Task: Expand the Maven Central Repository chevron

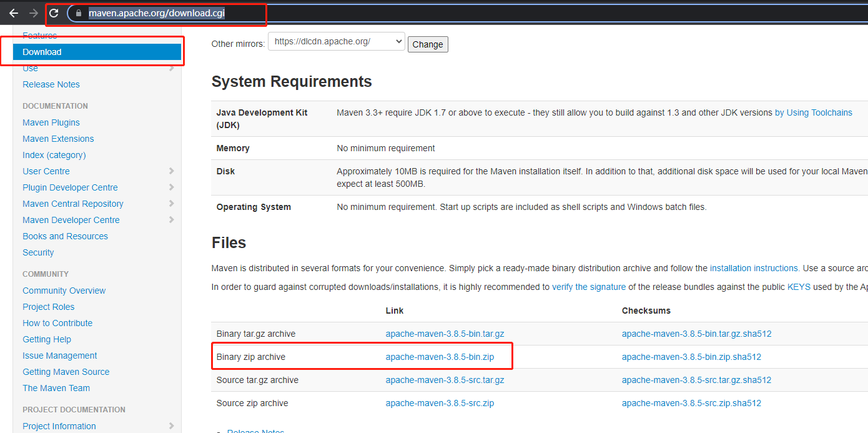Action: pyautogui.click(x=171, y=203)
